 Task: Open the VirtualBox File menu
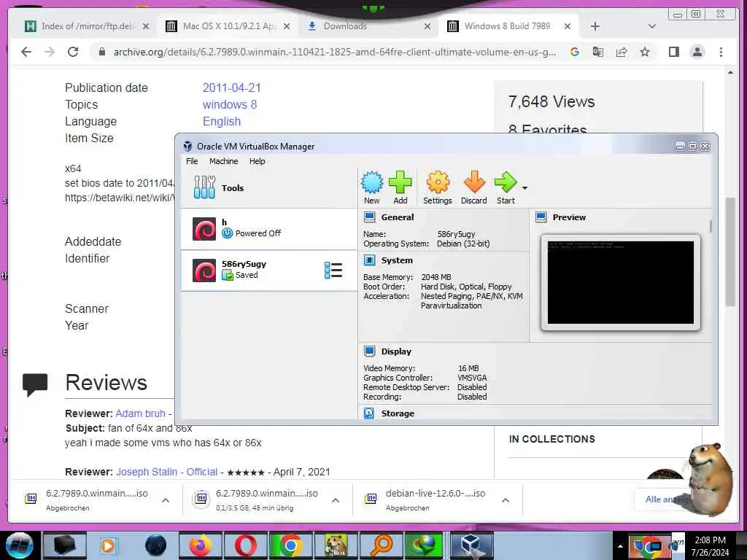click(x=192, y=161)
